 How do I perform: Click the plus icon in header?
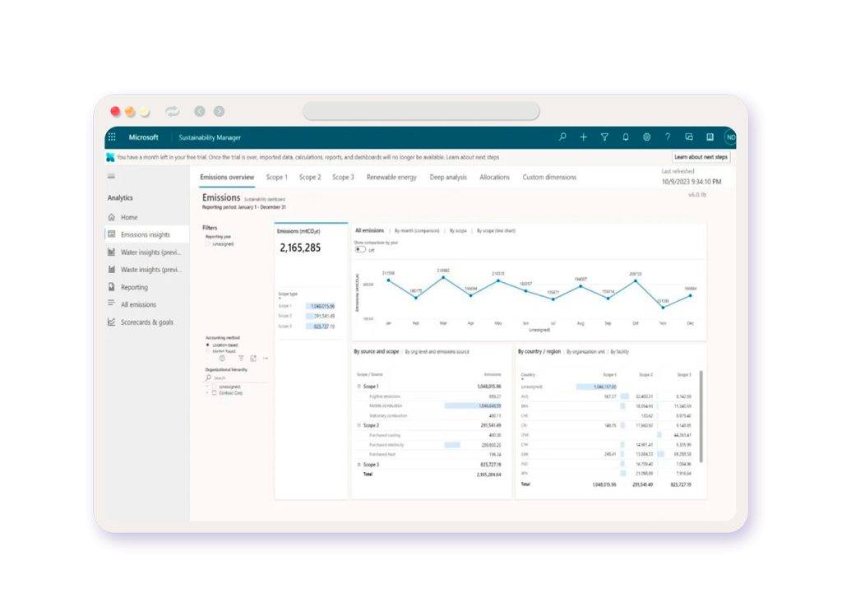(583, 137)
